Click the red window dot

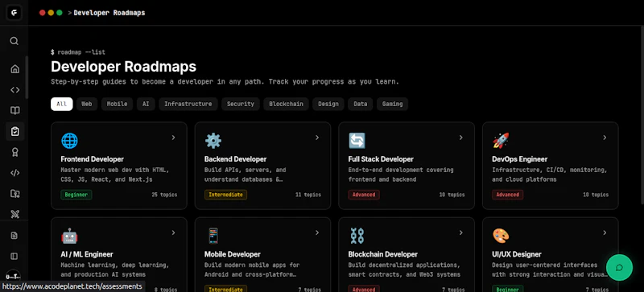tap(42, 13)
